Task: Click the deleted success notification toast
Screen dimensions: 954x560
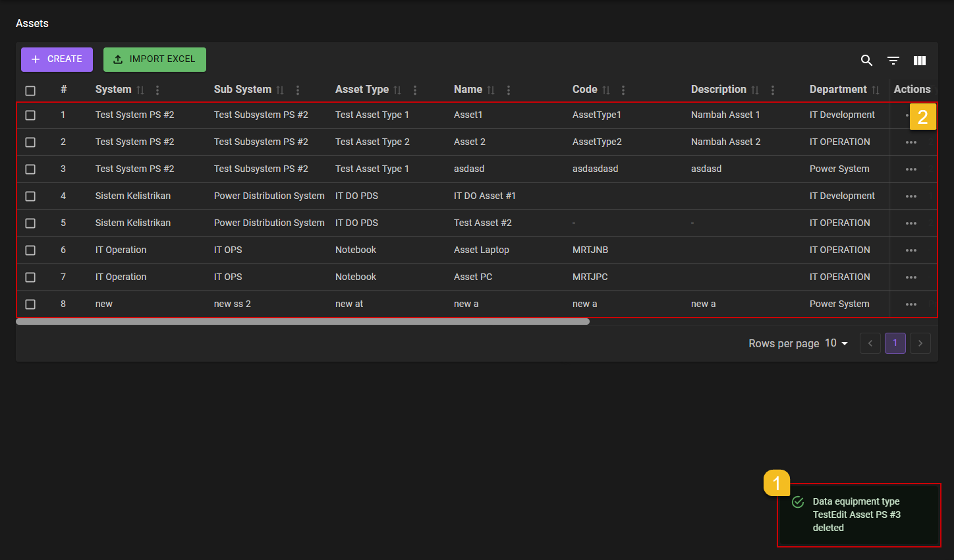Action: (858, 515)
